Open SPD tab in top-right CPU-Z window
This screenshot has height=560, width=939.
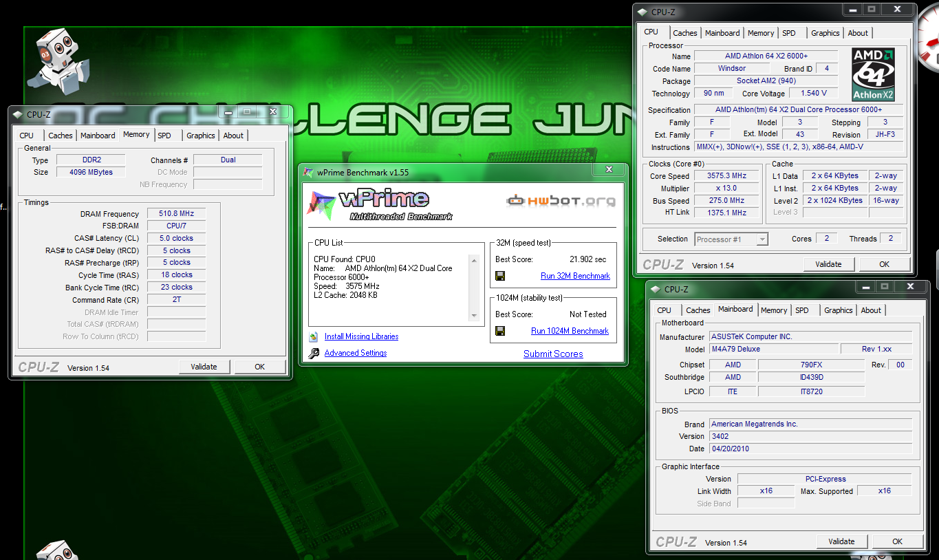(x=789, y=33)
